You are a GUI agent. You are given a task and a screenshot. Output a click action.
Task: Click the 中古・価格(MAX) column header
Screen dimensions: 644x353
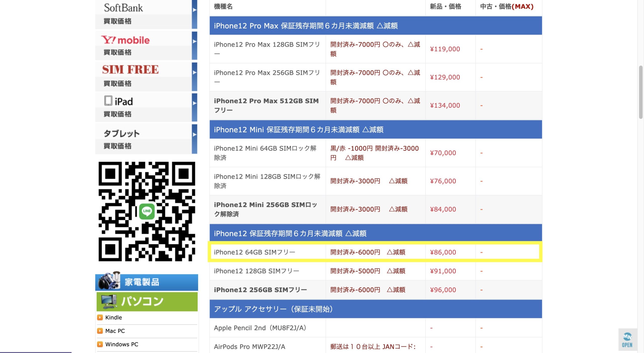coord(507,7)
